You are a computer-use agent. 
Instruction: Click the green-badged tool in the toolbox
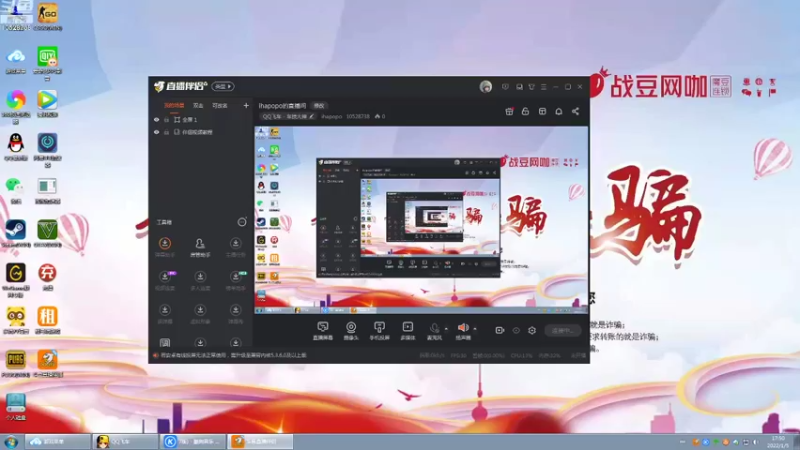click(x=235, y=281)
